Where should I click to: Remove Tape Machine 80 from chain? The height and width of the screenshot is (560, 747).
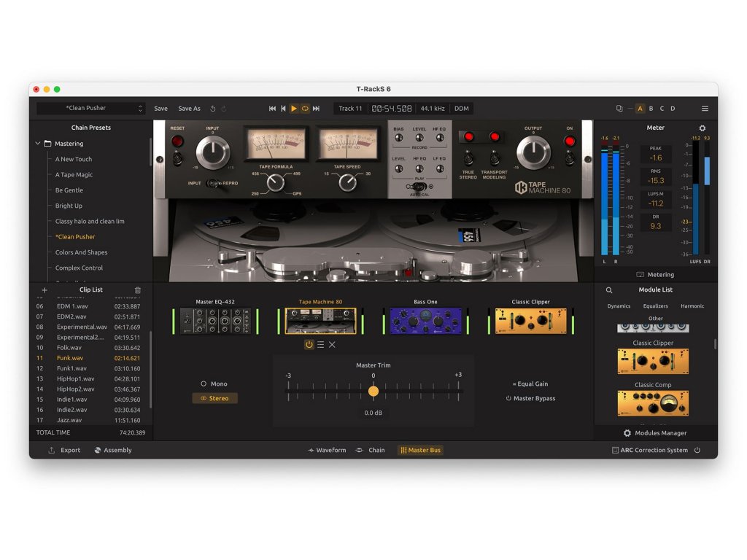coord(332,344)
